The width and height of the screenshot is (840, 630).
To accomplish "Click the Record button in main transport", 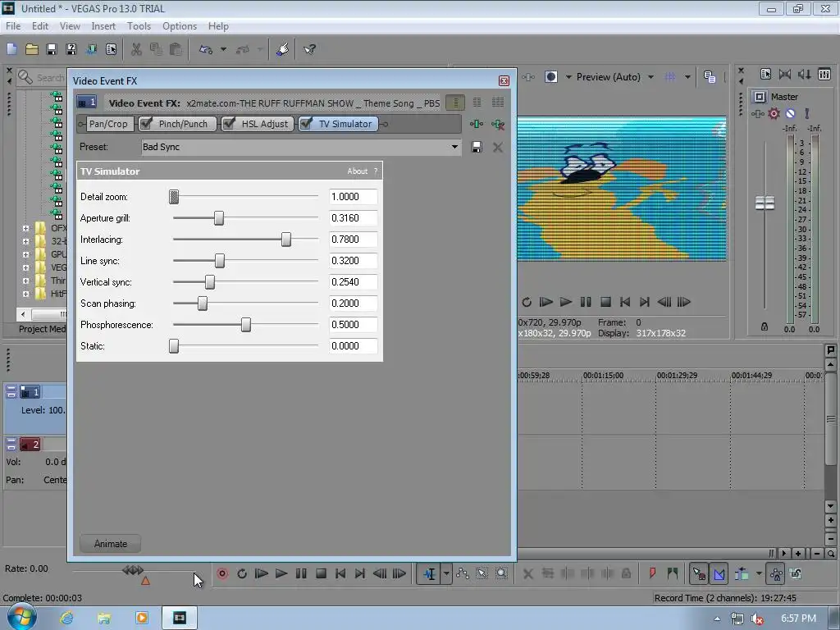I will point(222,573).
